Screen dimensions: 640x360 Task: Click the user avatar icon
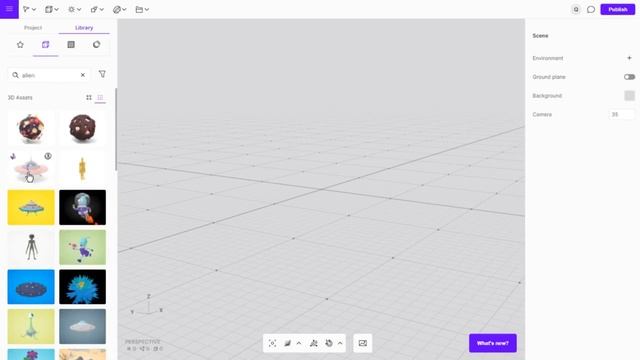tap(576, 9)
